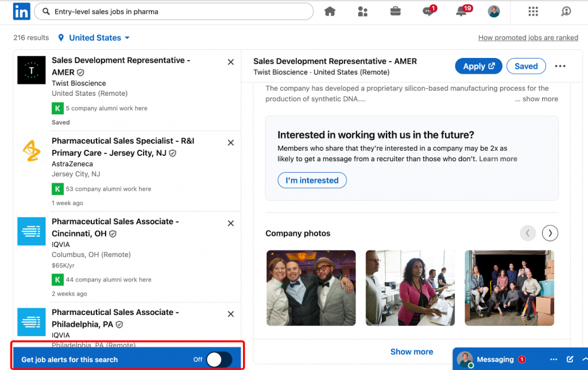
Task: Click the AstraZeneca logo
Action: pyautogui.click(x=32, y=150)
